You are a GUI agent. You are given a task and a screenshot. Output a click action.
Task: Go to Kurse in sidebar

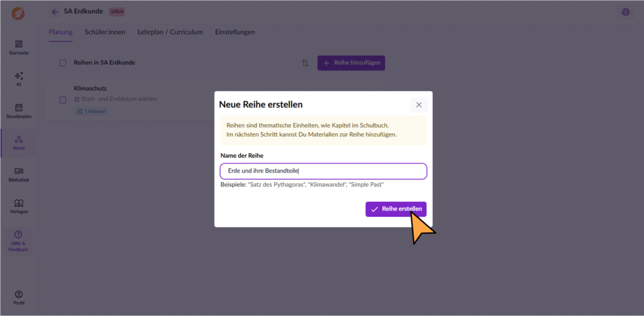pos(18,143)
